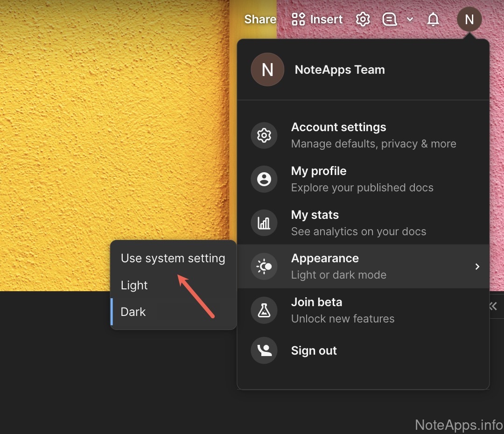
Task: Click the N user avatar at top right
Action: (x=469, y=20)
